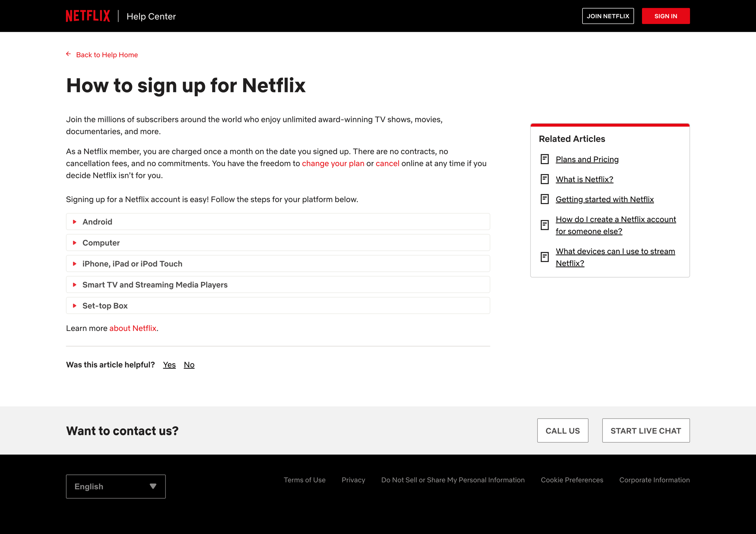The width and height of the screenshot is (756, 534).
Task: Follow the 'change your plan' link
Action: (333, 163)
